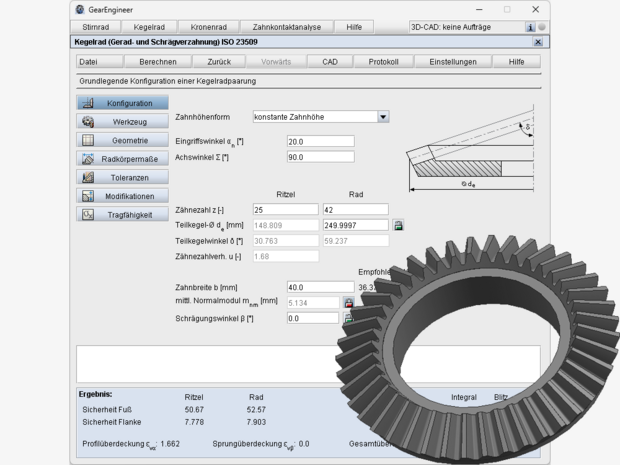Click the 3D-CAD info icon
Image resolution: width=620 pixels, height=465 pixels.
coord(530,27)
